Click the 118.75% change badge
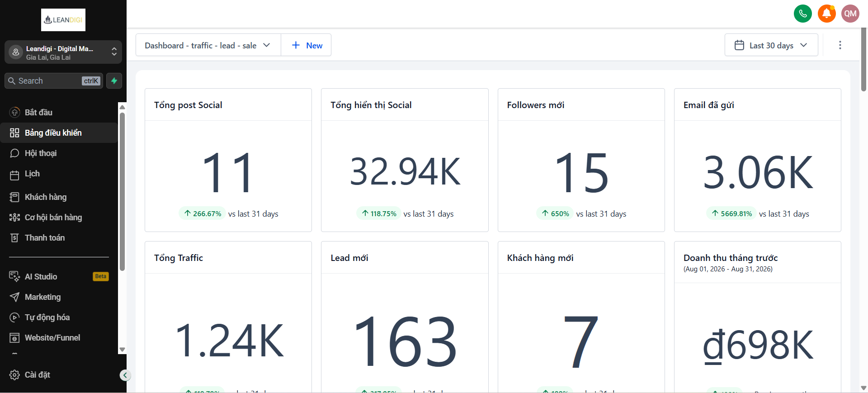Image resolution: width=868 pixels, height=393 pixels. tap(378, 213)
